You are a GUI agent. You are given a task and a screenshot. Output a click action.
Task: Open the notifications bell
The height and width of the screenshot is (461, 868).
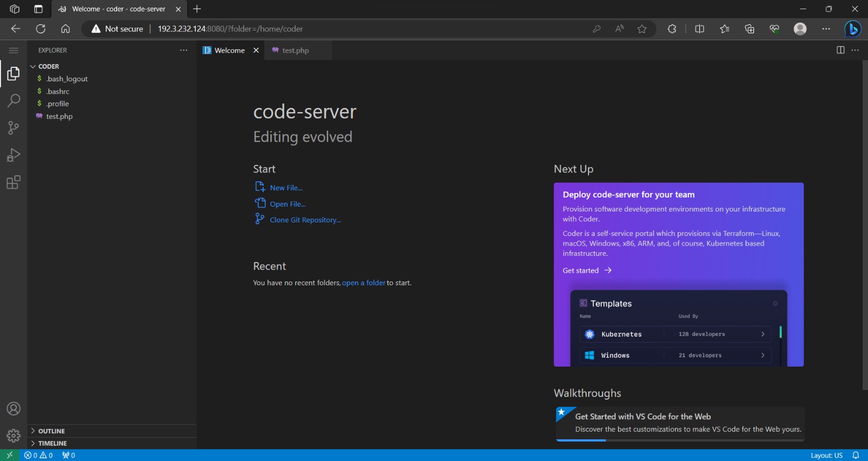tap(856, 455)
